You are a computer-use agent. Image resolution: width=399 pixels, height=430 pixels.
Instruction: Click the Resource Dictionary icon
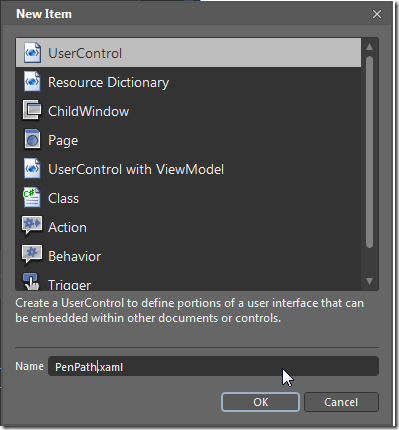click(x=32, y=82)
